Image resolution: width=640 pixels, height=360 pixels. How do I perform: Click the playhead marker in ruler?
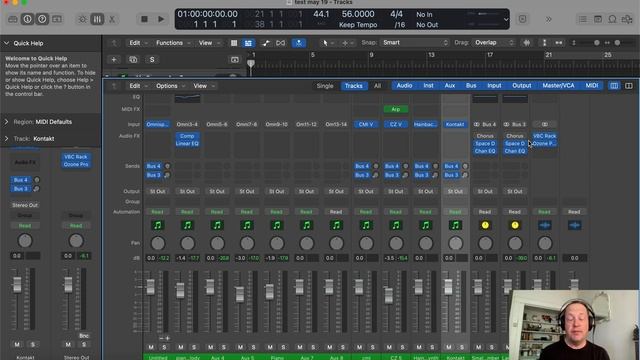pyautogui.click(x=251, y=63)
